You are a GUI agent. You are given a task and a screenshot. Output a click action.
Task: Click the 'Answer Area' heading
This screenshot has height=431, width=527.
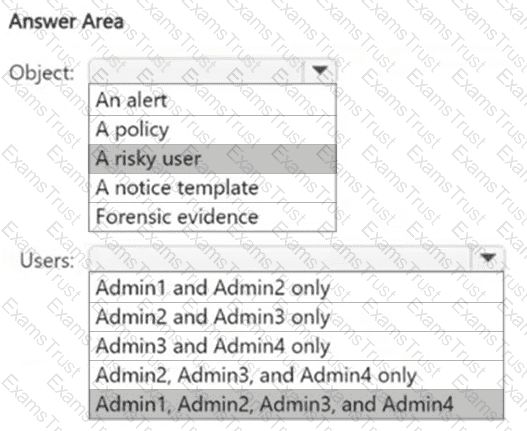[x=66, y=22]
